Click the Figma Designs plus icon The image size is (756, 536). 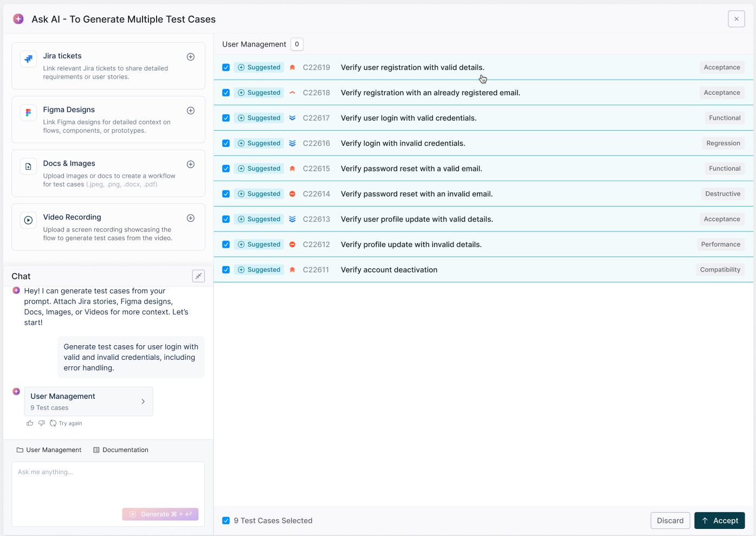pyautogui.click(x=190, y=110)
